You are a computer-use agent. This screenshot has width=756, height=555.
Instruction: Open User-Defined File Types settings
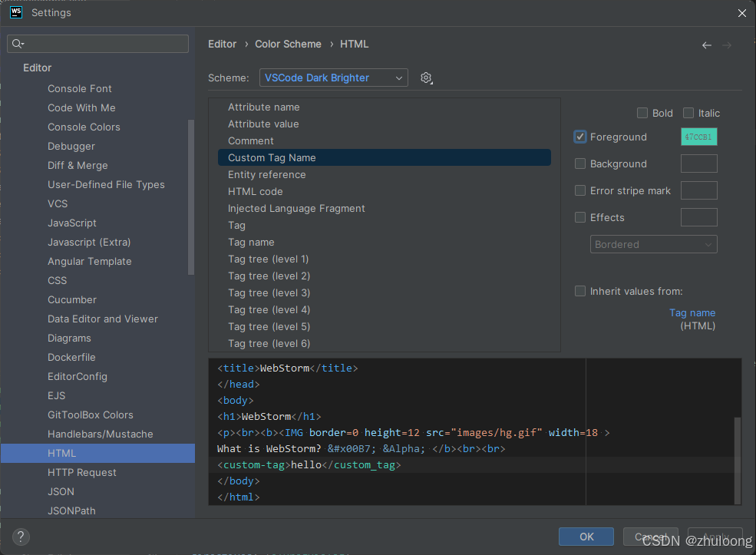click(106, 185)
